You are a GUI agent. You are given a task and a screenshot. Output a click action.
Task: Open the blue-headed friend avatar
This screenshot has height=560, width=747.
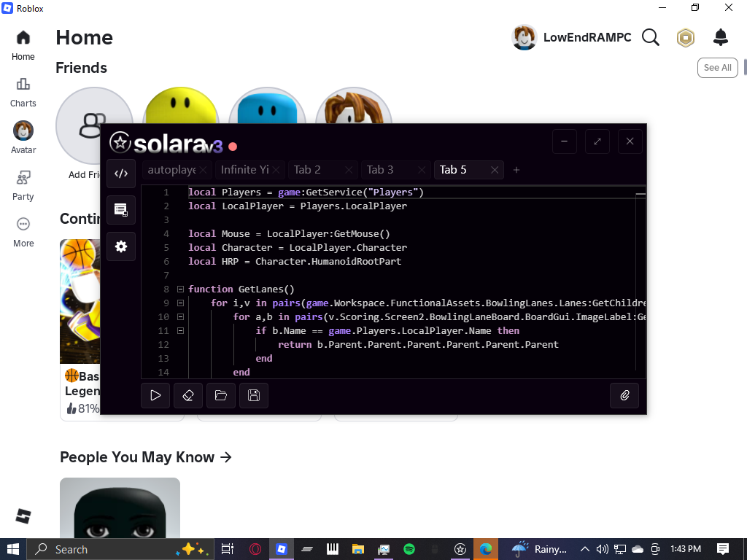coord(267,105)
